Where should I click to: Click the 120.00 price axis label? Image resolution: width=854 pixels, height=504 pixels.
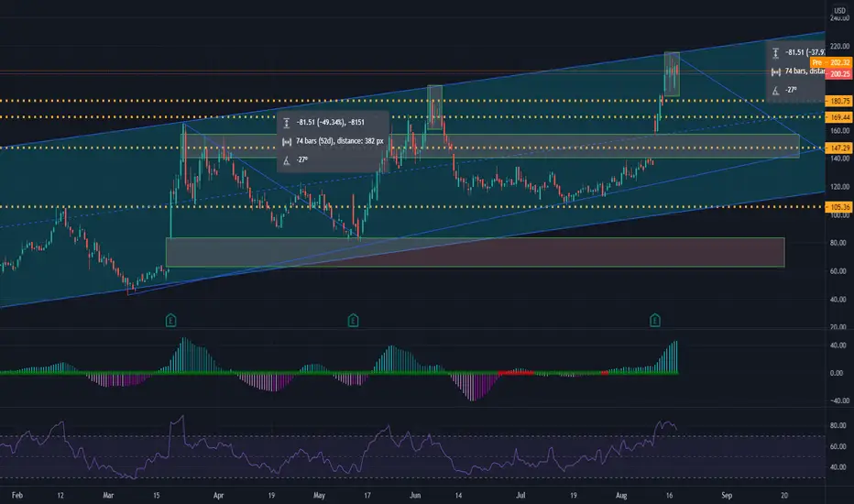(839, 187)
